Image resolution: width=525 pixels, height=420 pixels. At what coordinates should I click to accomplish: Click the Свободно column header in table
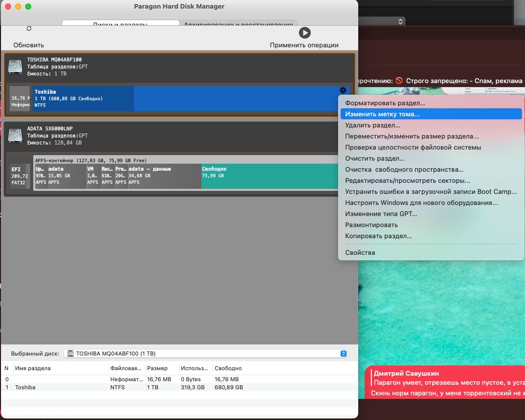(228, 368)
